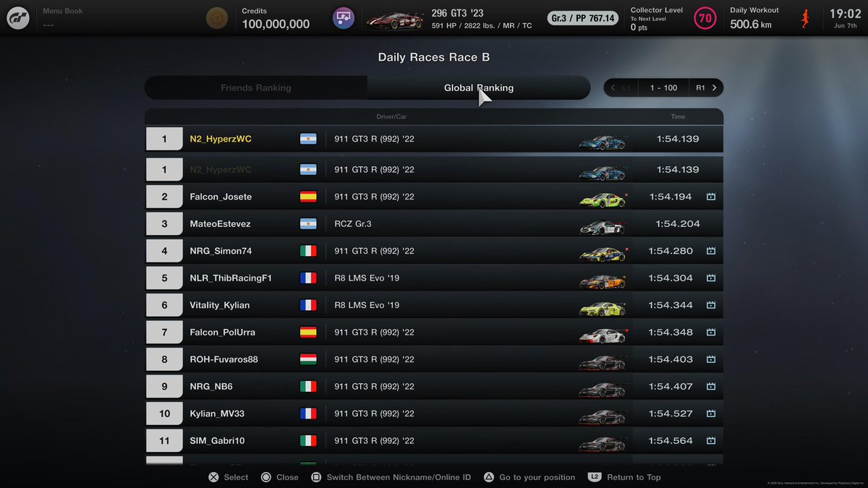Click the cross Select button prompt

(x=229, y=477)
